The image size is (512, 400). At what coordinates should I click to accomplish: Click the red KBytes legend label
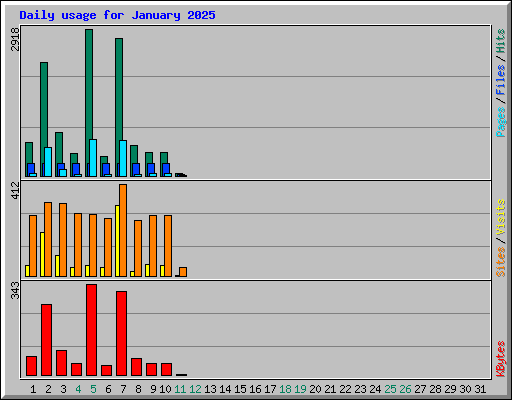[x=500, y=359]
